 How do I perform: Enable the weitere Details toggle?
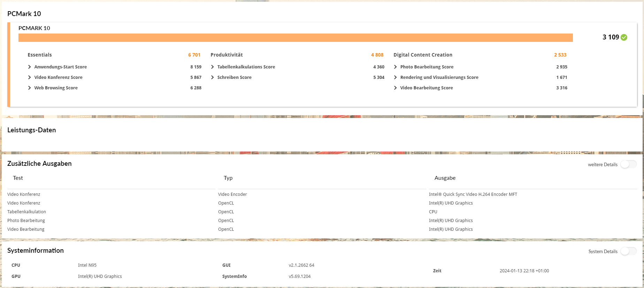(628, 164)
